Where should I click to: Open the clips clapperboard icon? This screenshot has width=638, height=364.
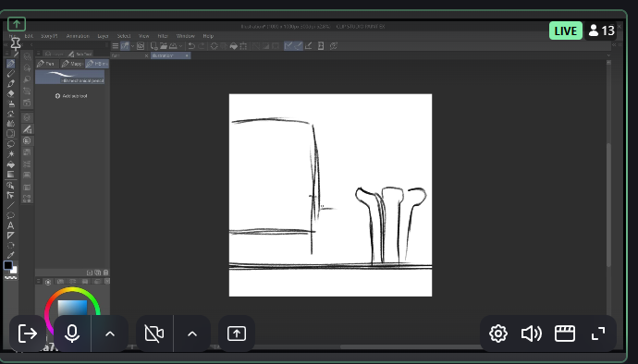[x=565, y=334]
